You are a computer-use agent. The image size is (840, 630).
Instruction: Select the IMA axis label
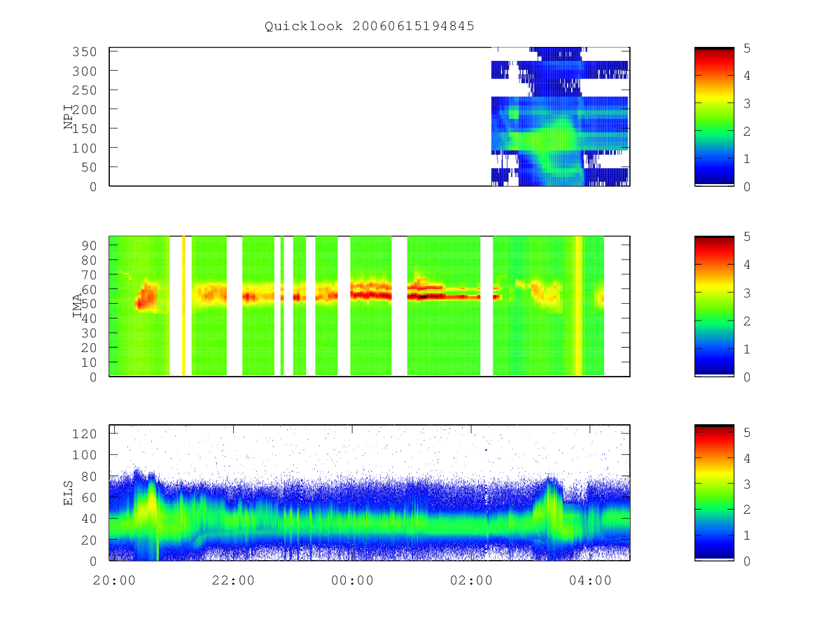[x=76, y=306]
